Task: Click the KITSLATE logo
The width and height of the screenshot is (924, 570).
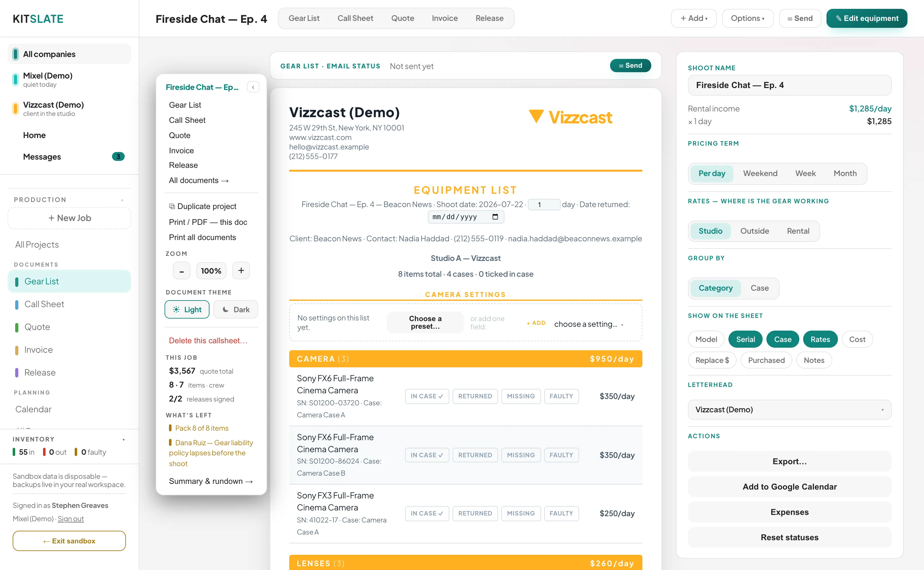Action: (x=38, y=18)
